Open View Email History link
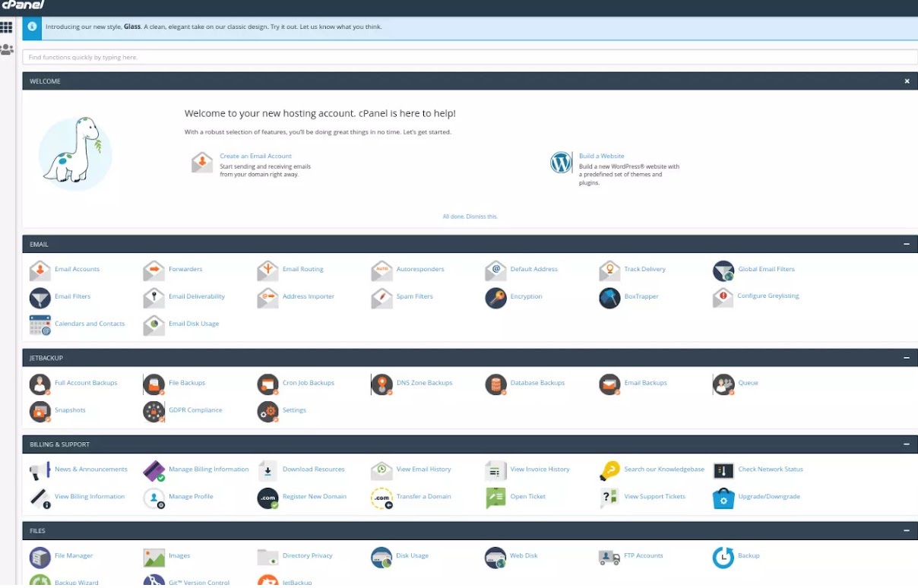The image size is (918, 588). (x=423, y=469)
